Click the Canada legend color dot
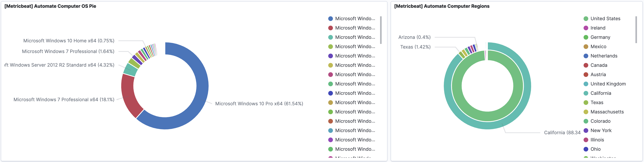The image size is (644, 162). coord(586,65)
